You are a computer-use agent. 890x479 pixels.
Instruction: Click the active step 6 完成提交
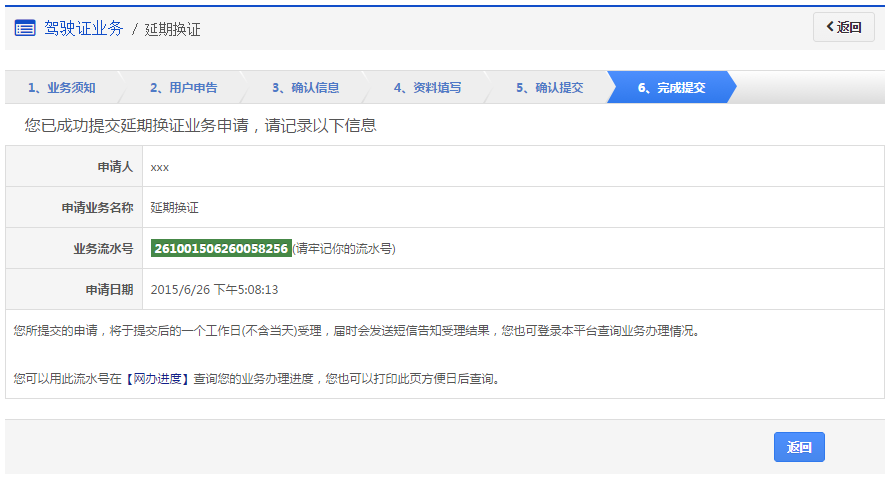coord(671,88)
